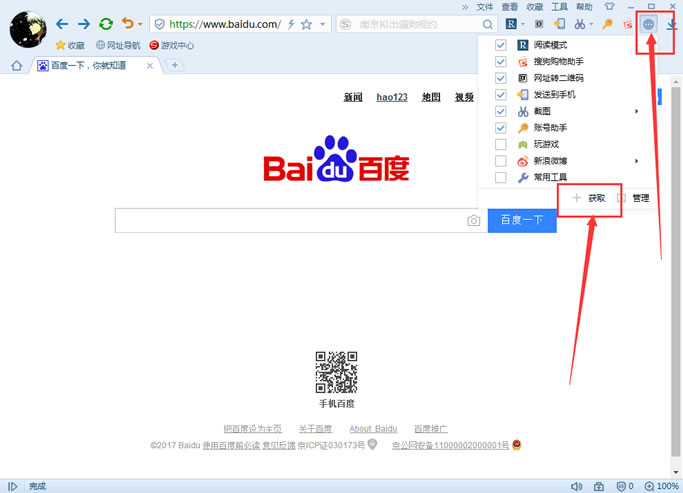Click the orange undo closed tab icon
The height and width of the screenshot is (493, 683).
[127, 23]
